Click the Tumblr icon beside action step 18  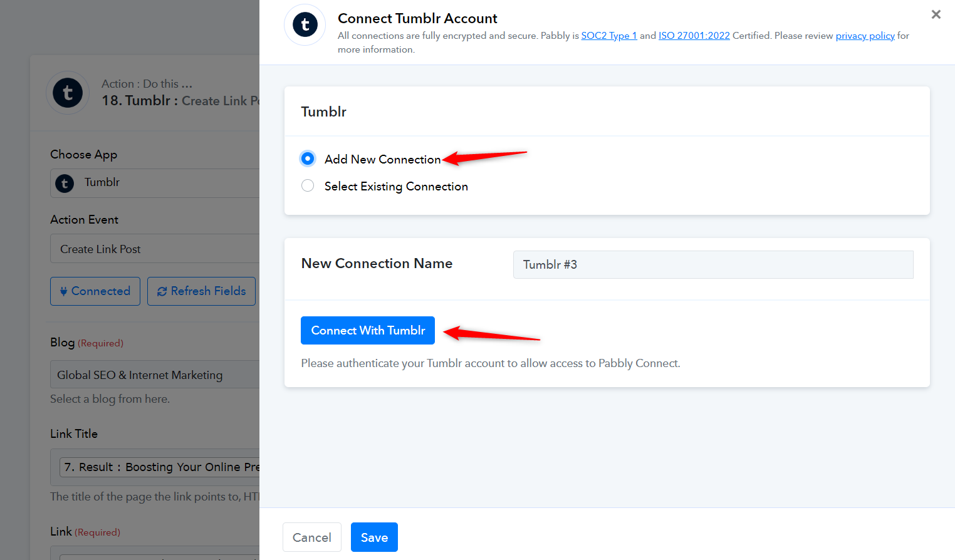click(68, 93)
